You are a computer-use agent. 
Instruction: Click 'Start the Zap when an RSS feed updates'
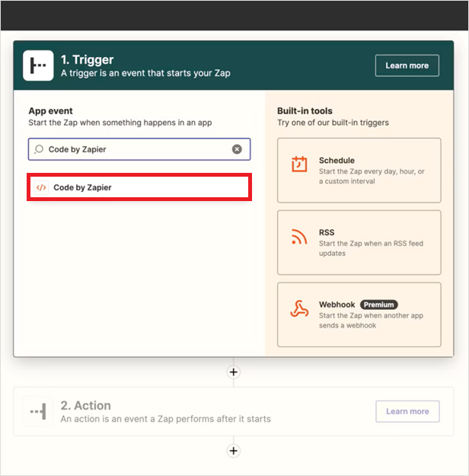pos(371,248)
